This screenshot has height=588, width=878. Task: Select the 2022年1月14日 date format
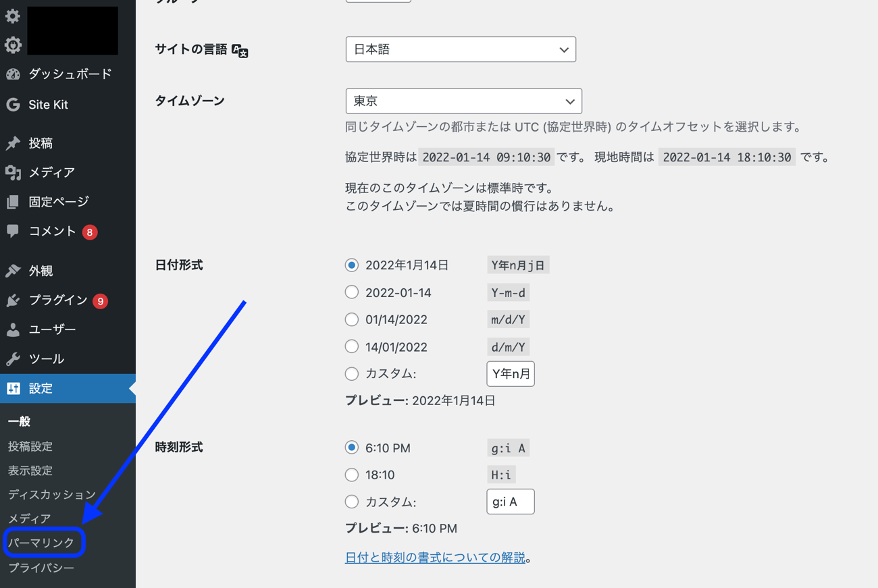point(352,265)
